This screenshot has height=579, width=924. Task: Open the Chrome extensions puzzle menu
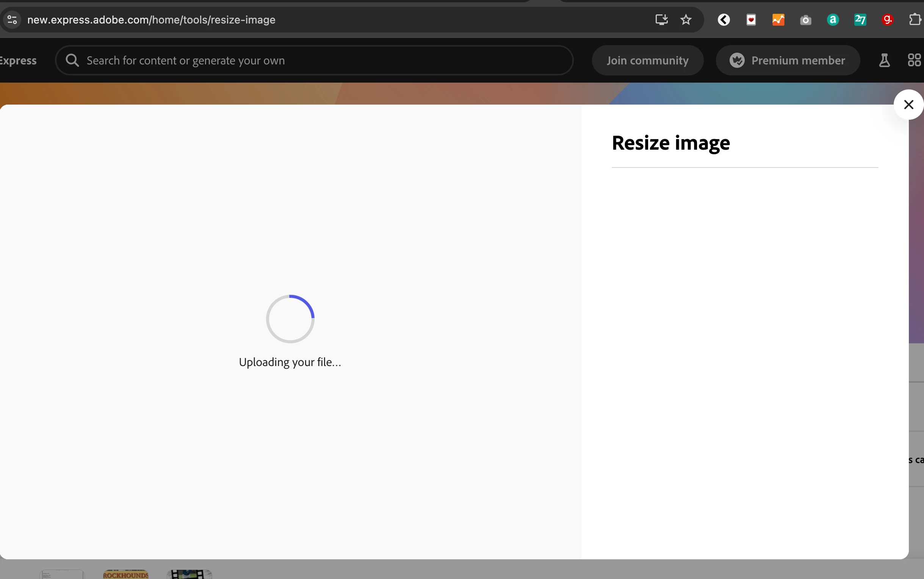coord(915,20)
